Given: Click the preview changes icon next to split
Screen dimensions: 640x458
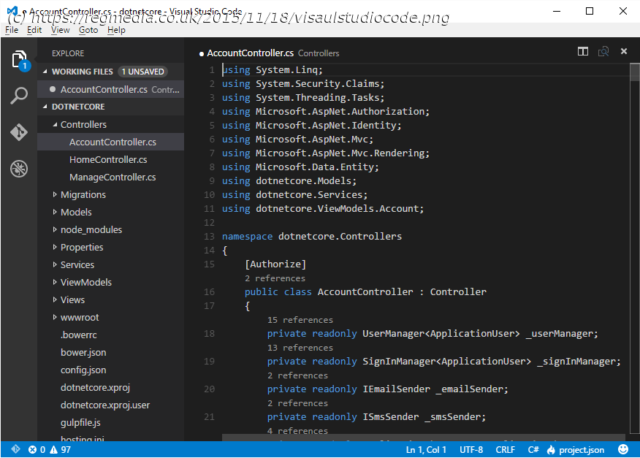Looking at the screenshot, I should click(x=603, y=51).
